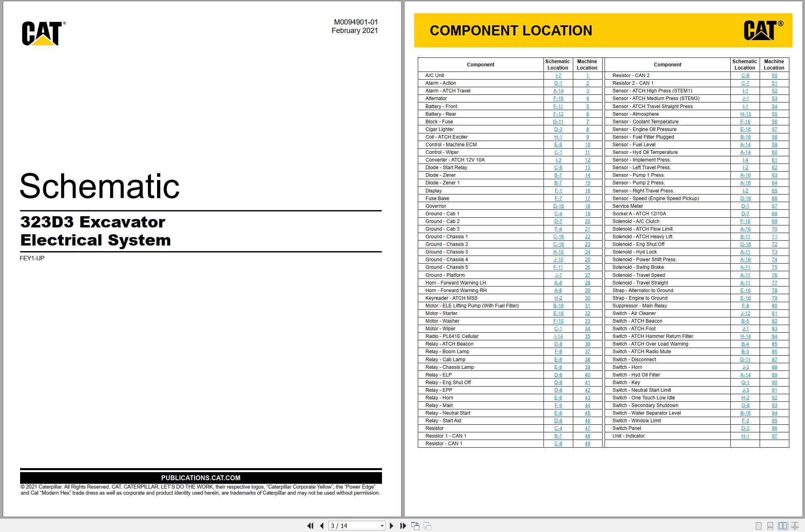This screenshot has width=805, height=532.
Task: Open schematic link H-13 for Sensor - Atmosphere
Action: pos(745,114)
